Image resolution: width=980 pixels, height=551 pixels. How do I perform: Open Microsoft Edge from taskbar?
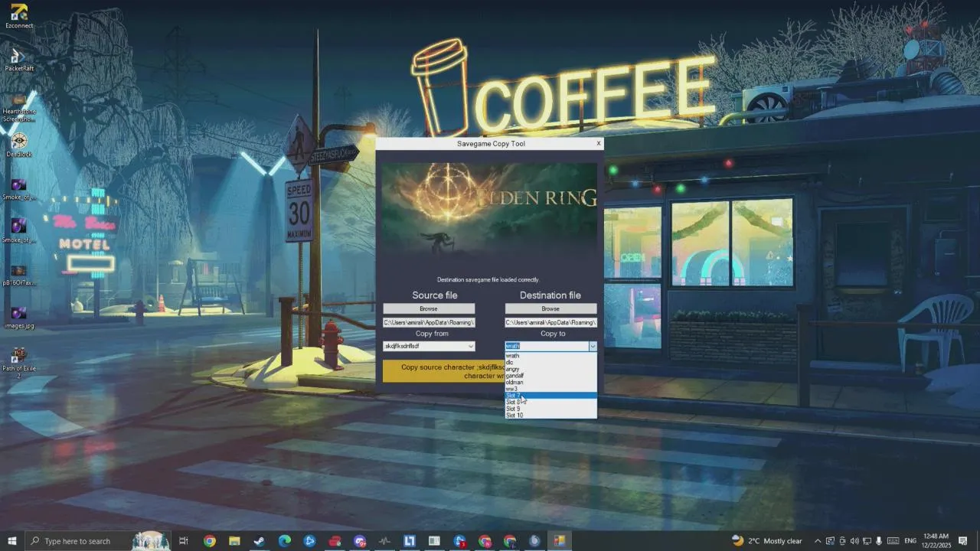point(284,541)
